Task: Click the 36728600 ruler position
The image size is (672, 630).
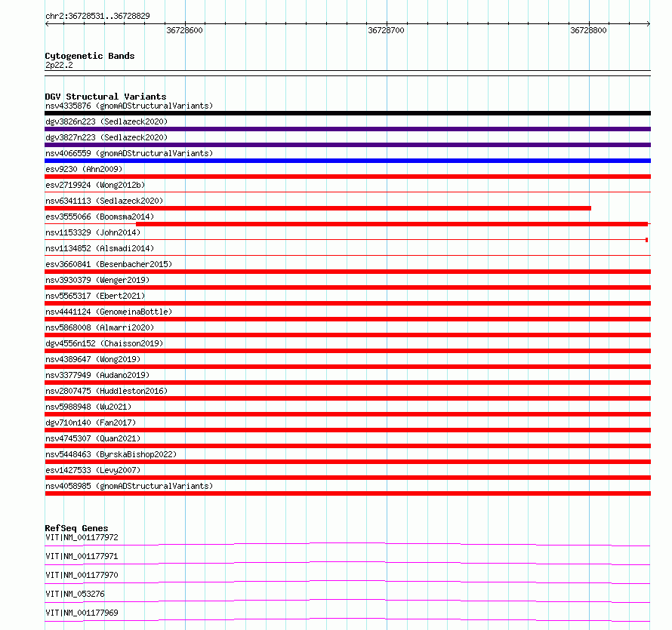Action: (184, 30)
